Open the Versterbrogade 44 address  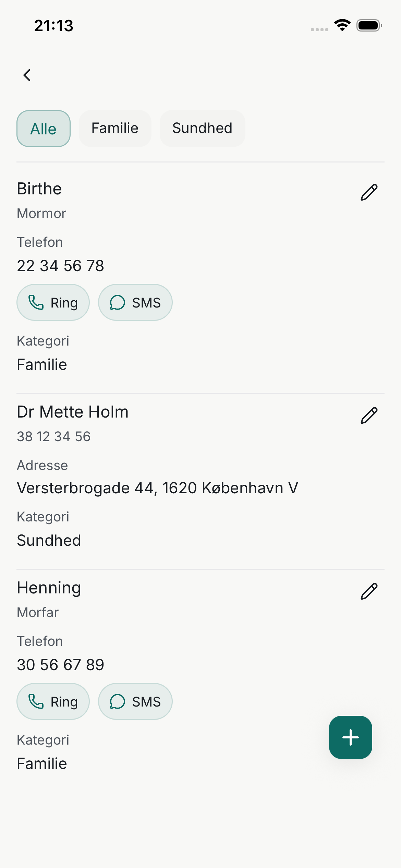click(x=158, y=488)
